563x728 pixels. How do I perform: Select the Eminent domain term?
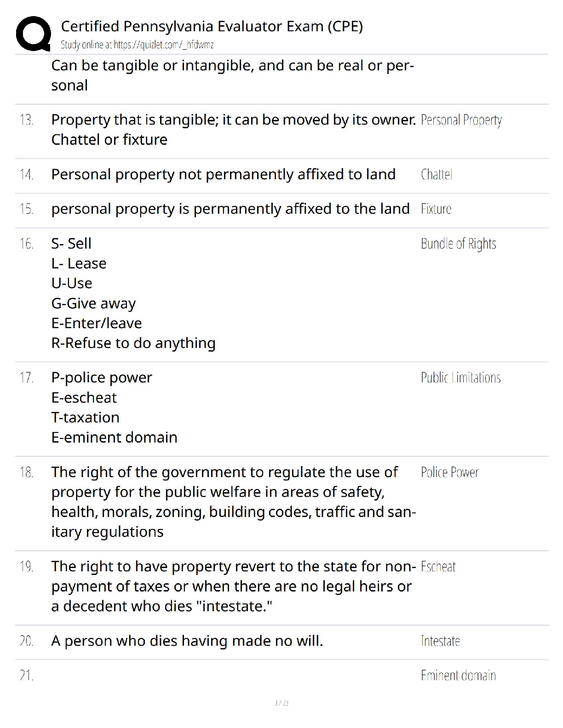point(458,676)
